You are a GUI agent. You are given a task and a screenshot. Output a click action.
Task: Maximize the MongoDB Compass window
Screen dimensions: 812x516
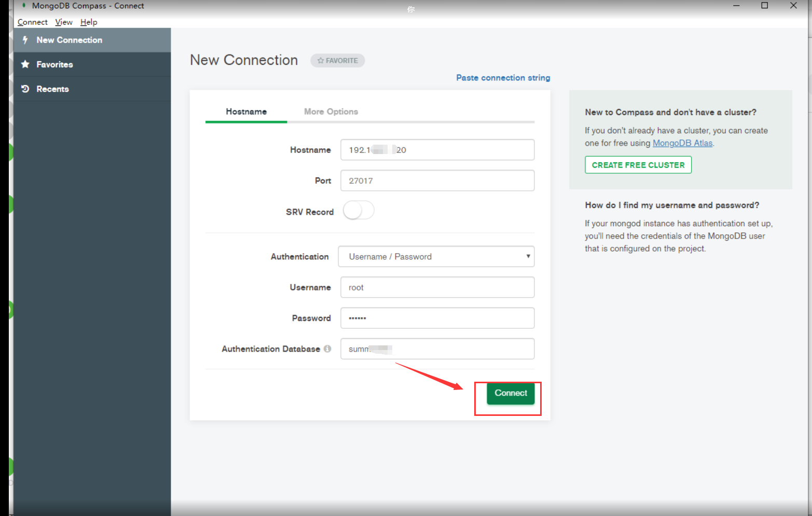[764, 6]
